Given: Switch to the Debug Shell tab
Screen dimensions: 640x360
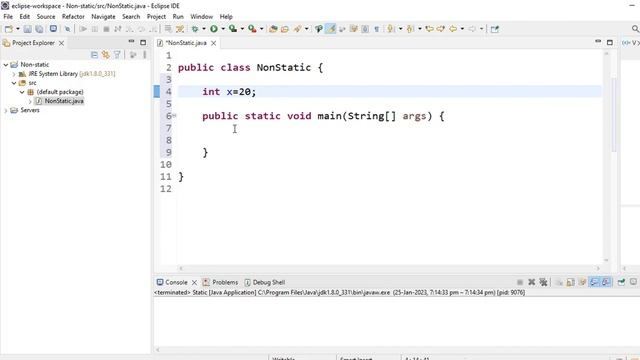Looking at the screenshot, I should click(269, 282).
